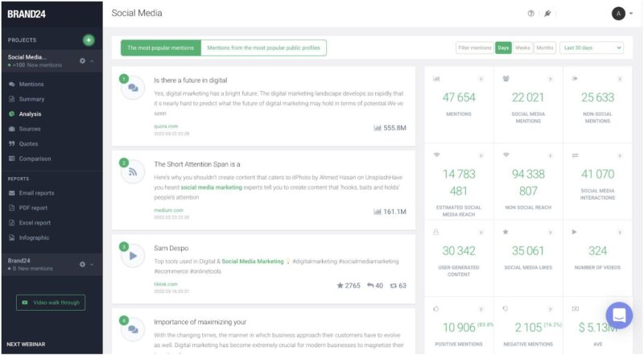The width and height of the screenshot is (644, 355).
Task: Open the Sources sidebar item
Action: (x=30, y=129)
